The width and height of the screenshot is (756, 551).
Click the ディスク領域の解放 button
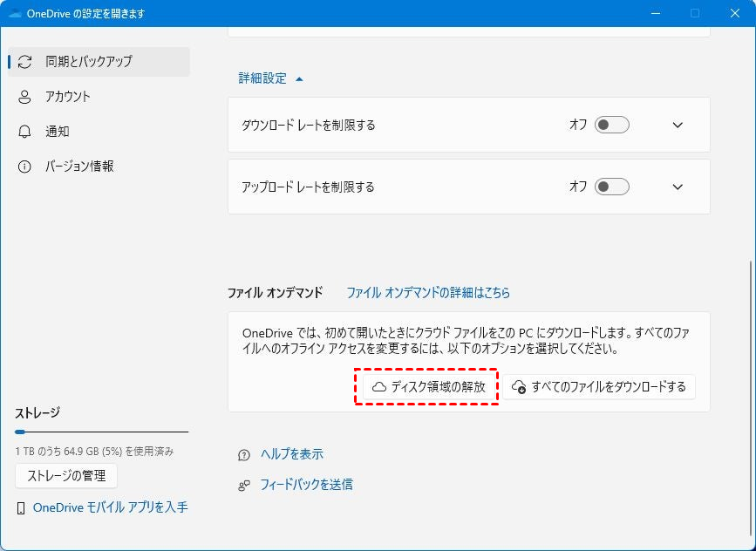pos(430,387)
